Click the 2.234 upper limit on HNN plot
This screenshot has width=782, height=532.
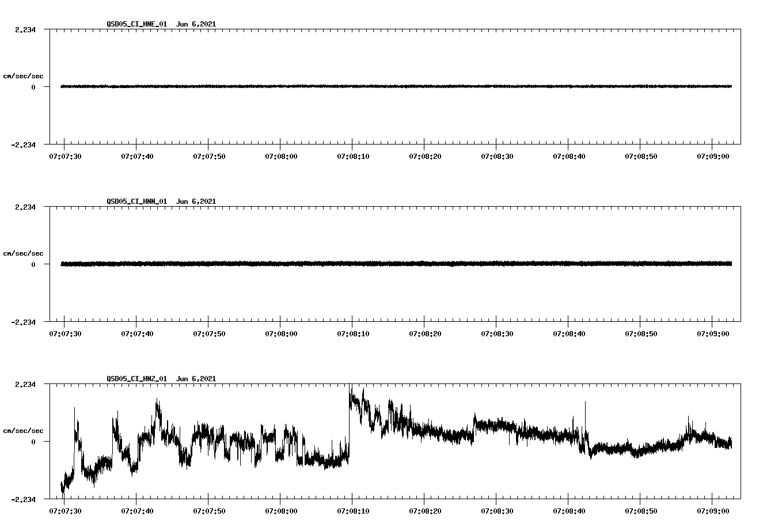(x=25, y=207)
